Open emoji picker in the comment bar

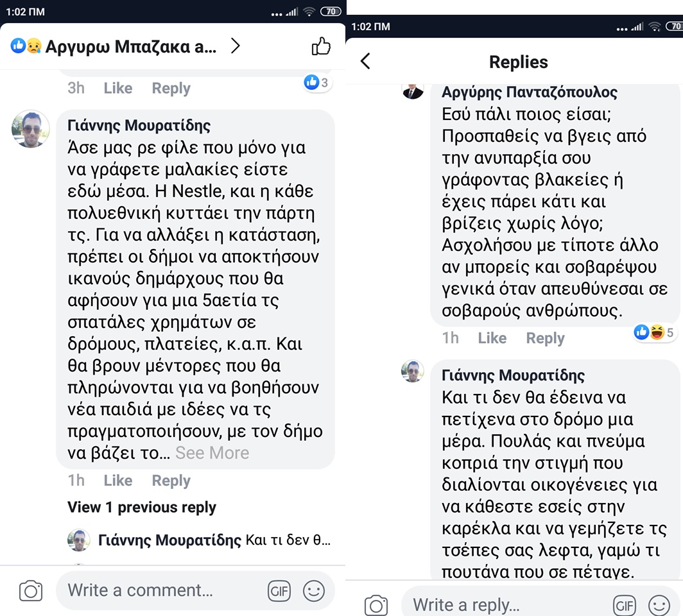coord(314,591)
